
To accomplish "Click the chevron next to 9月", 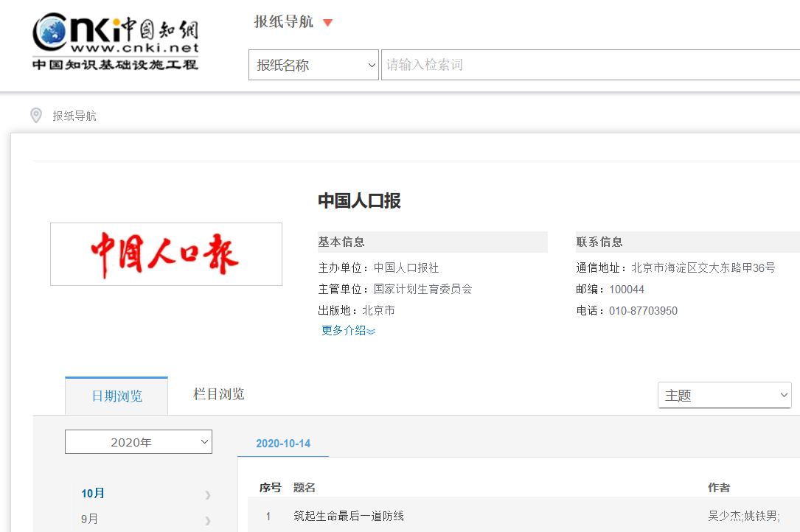I will pyautogui.click(x=208, y=521).
